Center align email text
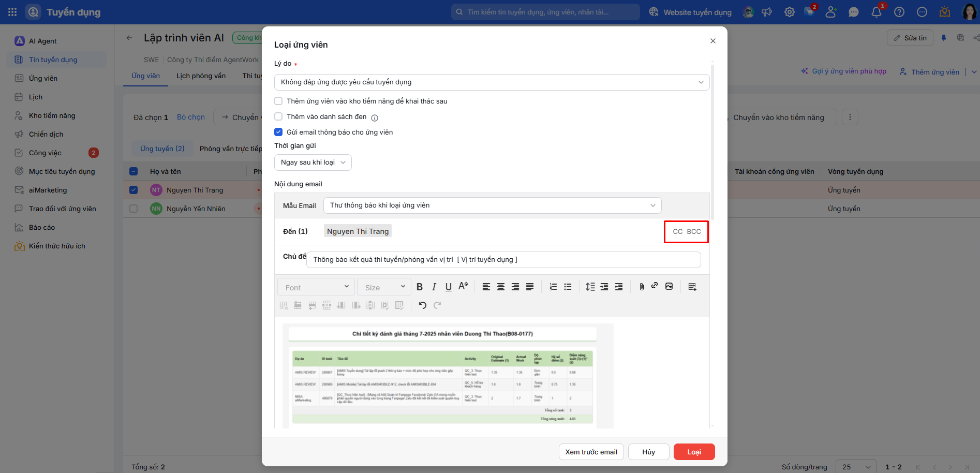Image resolution: width=980 pixels, height=473 pixels. pyautogui.click(x=501, y=287)
